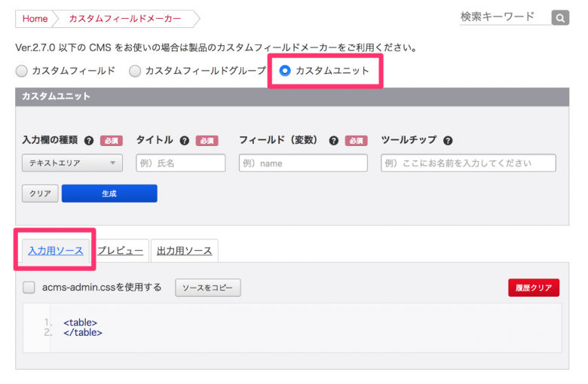Select the カスタムユニット radio button
This screenshot has height=384, width=588.
point(285,71)
